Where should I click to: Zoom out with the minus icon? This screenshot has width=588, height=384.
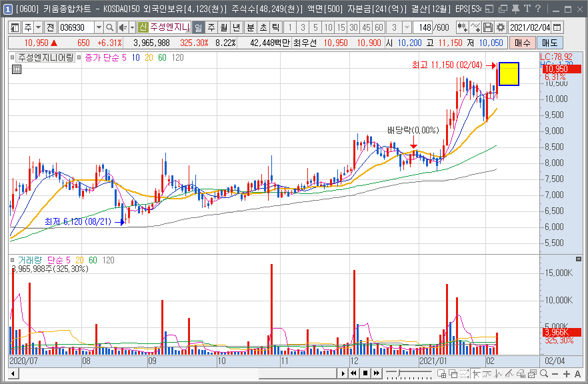[x=555, y=374]
